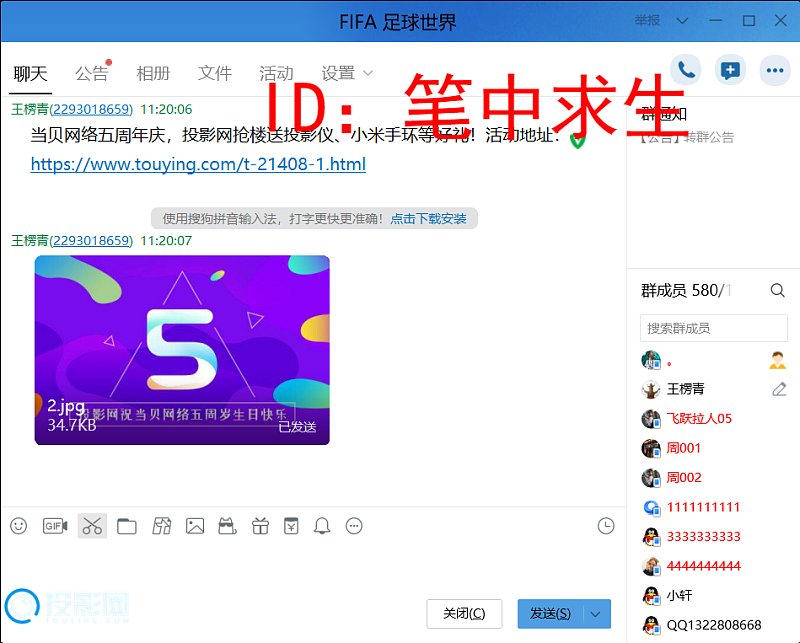Screen dimensions: 800x643
Task: Open more toolbar options ellipsis circle
Action: 354,526
